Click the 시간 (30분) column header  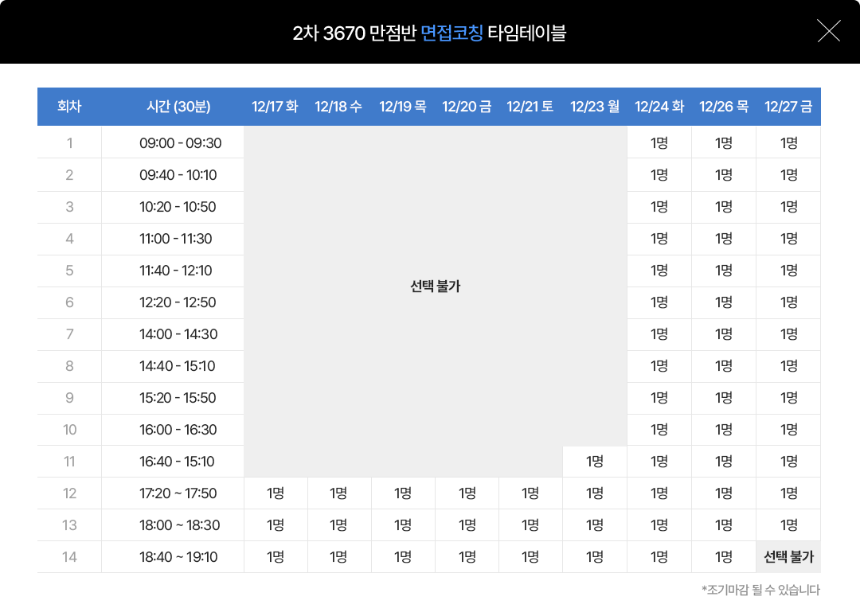[x=179, y=107]
